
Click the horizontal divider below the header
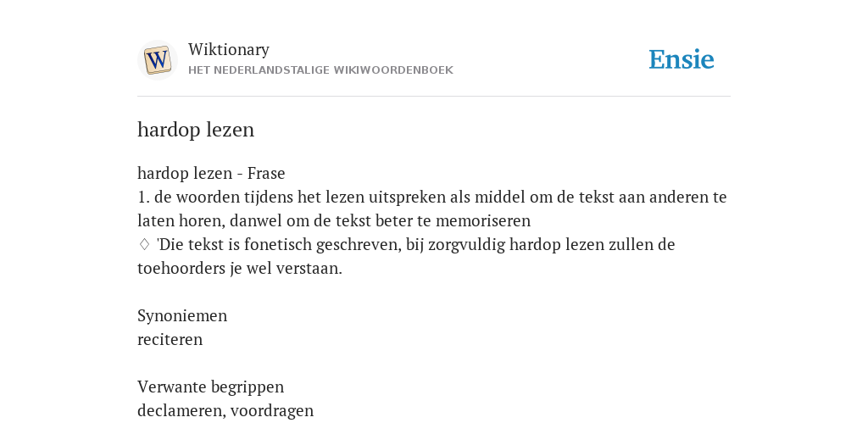(x=434, y=97)
